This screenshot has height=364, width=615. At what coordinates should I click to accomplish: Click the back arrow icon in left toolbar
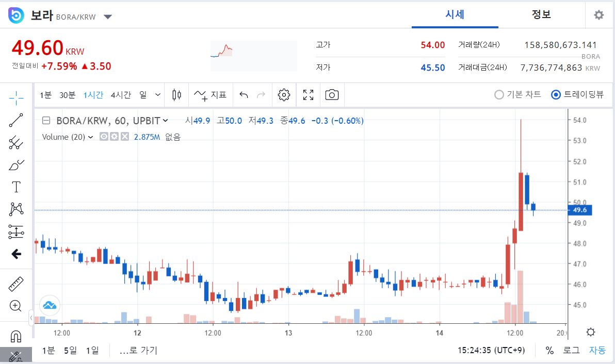pyautogui.click(x=16, y=254)
